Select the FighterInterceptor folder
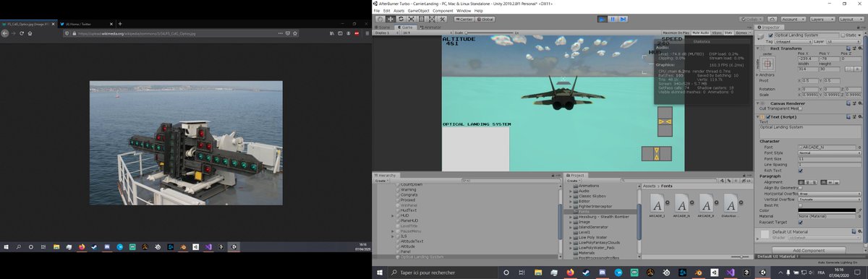 595,207
